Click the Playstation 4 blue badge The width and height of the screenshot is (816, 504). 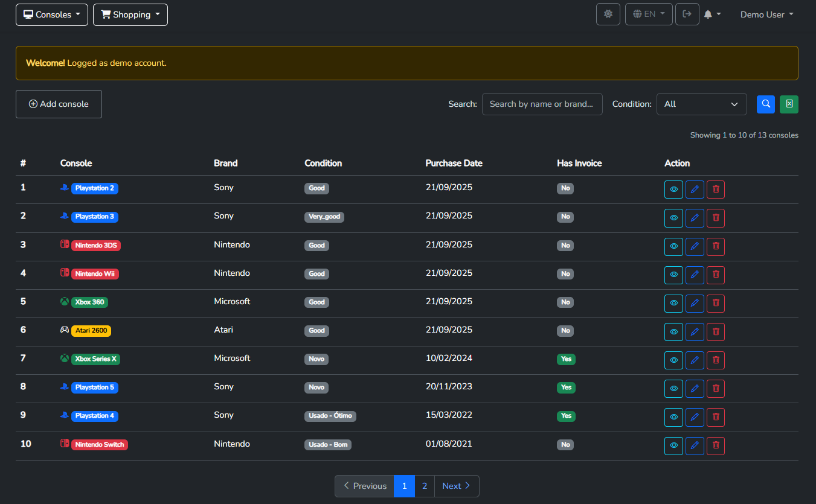(95, 416)
